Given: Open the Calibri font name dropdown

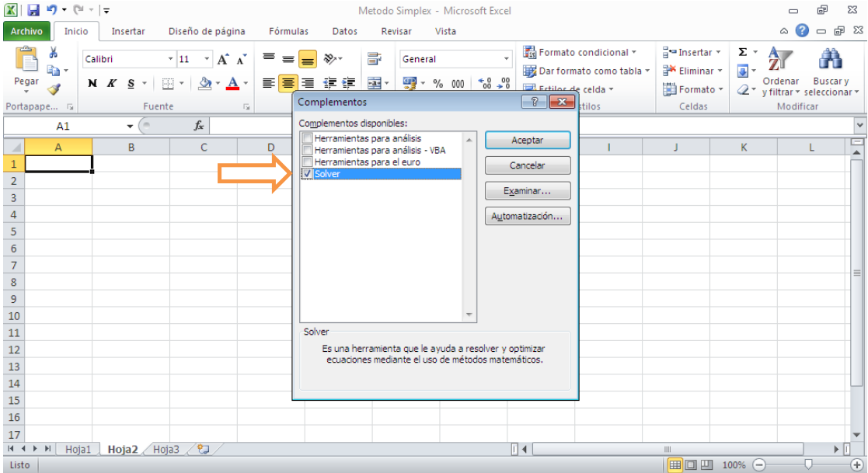Looking at the screenshot, I should [170, 58].
